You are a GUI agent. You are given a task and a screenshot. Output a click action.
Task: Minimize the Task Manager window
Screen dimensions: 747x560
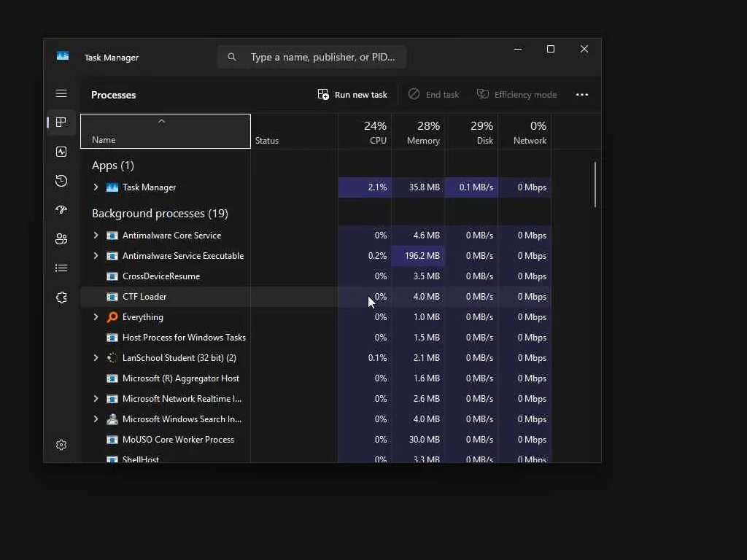coord(518,49)
